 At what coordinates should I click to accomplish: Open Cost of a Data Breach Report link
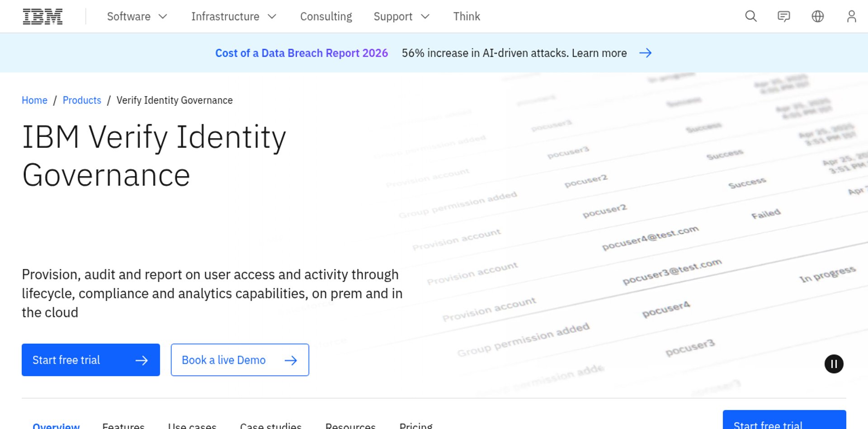click(302, 53)
